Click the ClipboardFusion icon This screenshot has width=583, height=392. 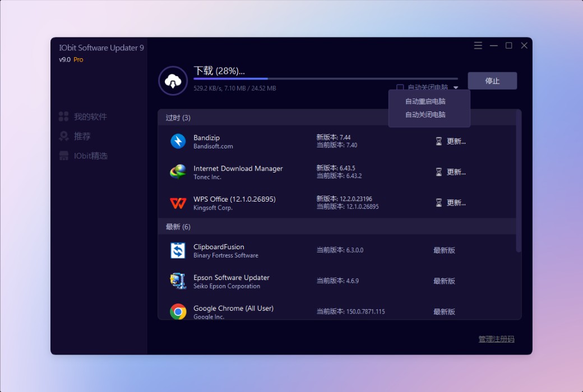point(178,250)
